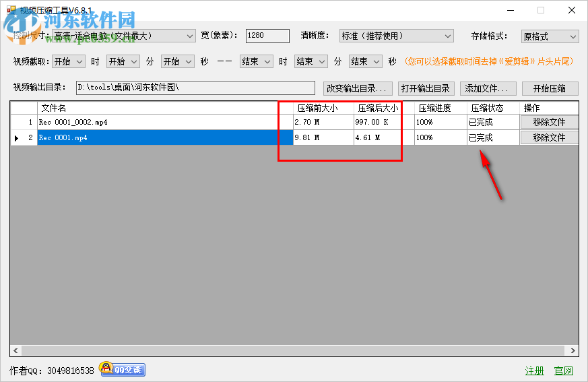Open the end second dropdown
The width and height of the screenshot is (588, 382).
point(366,61)
